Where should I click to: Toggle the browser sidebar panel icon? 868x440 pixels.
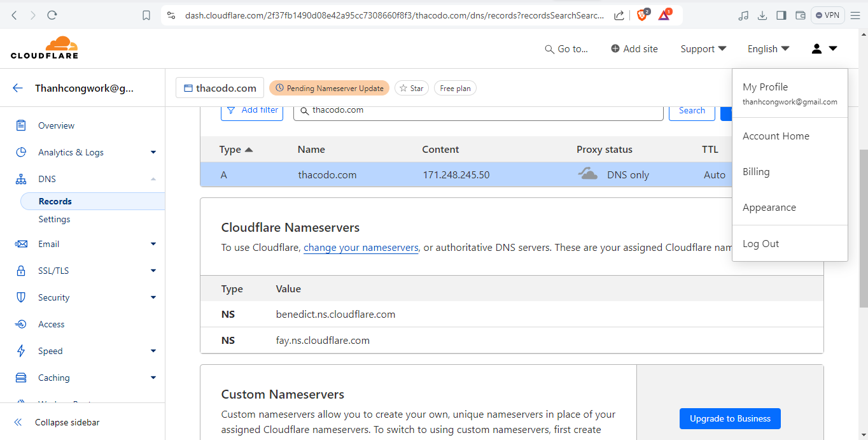(x=781, y=15)
